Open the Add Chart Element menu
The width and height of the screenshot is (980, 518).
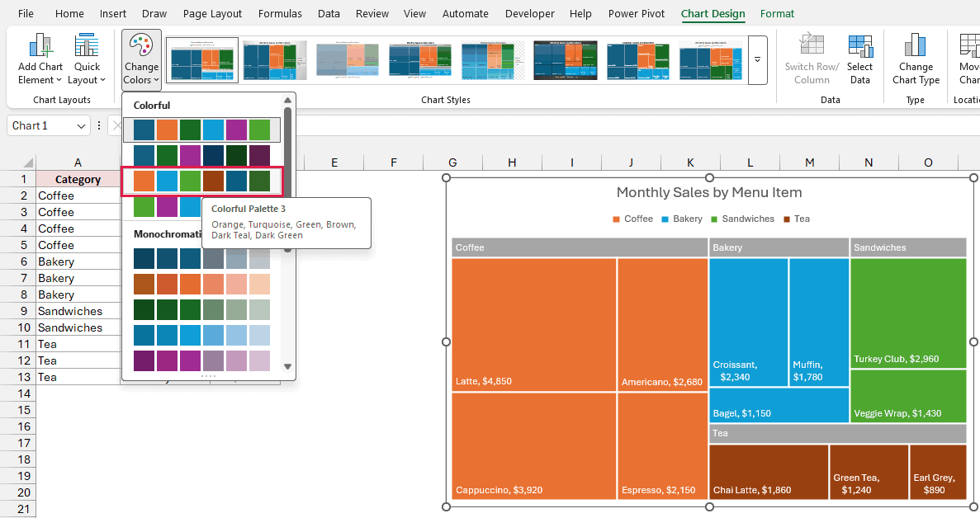tap(40, 59)
